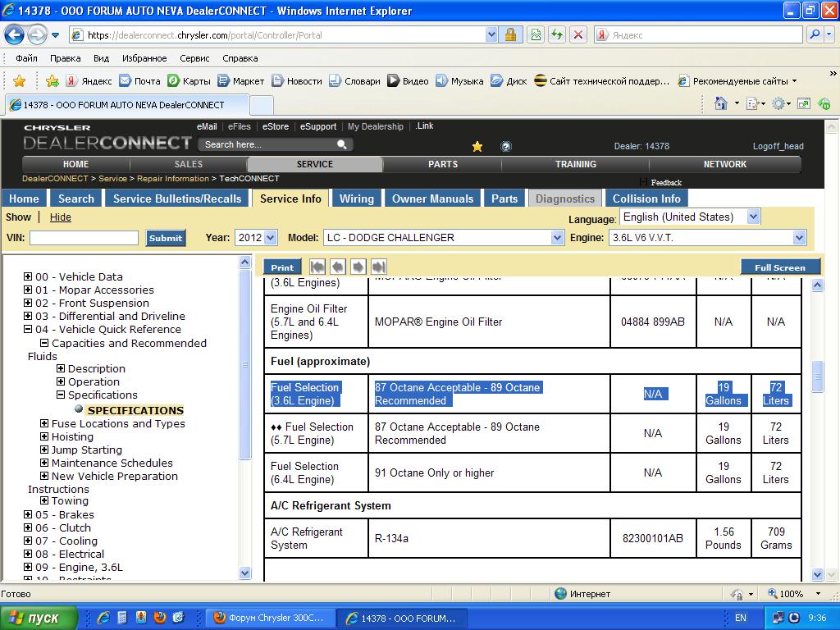The width and height of the screenshot is (840, 630).
Task: Click the Print button
Action: pyautogui.click(x=282, y=267)
